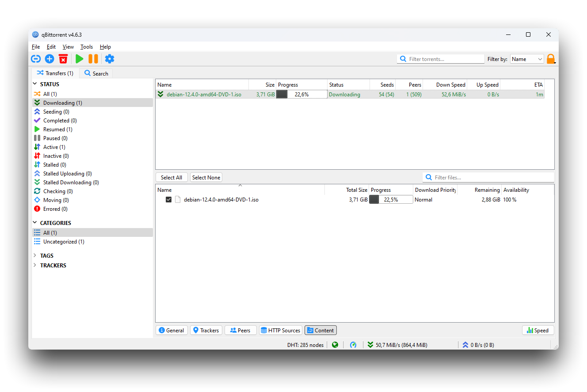Click the download speed status icon

pos(370,345)
